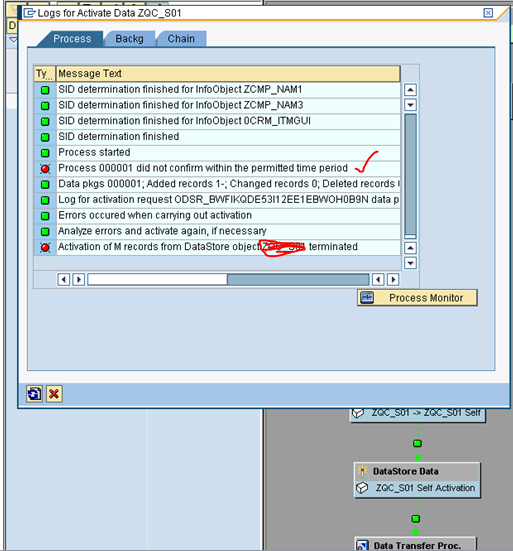Click green status icon for 0CRM_ITMGUI row
This screenshot has height=551, width=513.
click(x=45, y=122)
